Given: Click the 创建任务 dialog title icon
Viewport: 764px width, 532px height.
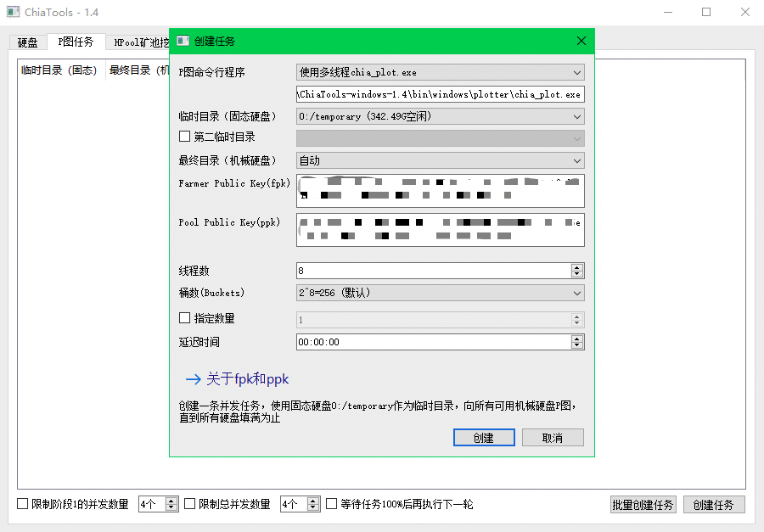Looking at the screenshot, I should 183,41.
